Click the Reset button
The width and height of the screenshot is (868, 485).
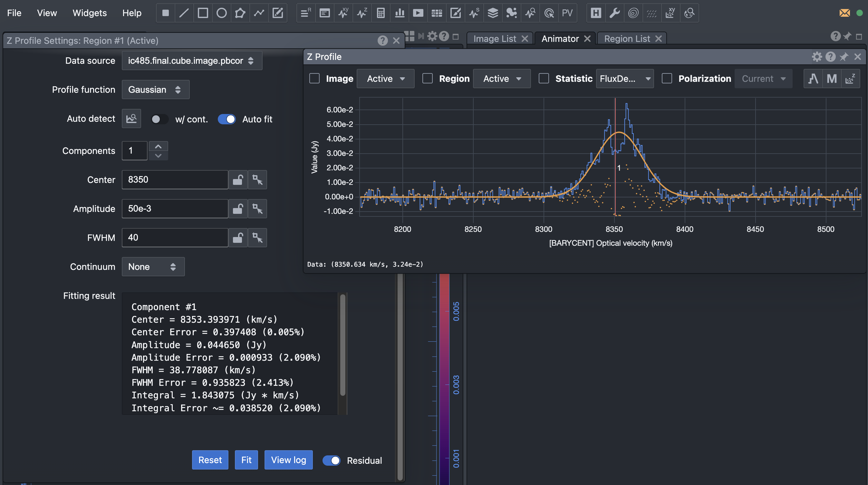[210, 460]
